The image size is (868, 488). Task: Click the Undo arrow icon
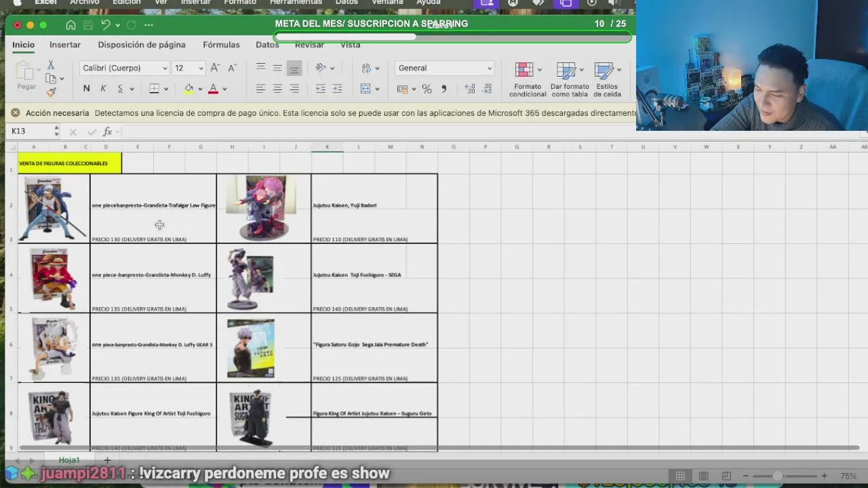click(x=106, y=25)
